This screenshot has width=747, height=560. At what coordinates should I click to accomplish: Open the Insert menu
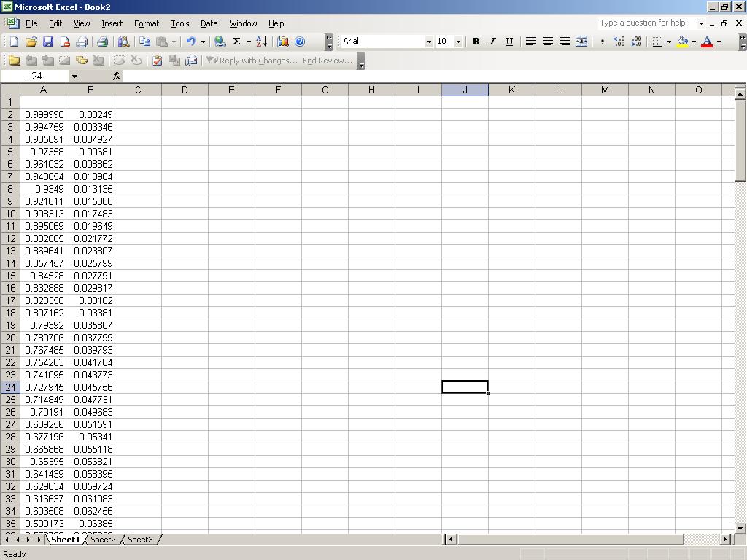[x=112, y=23]
